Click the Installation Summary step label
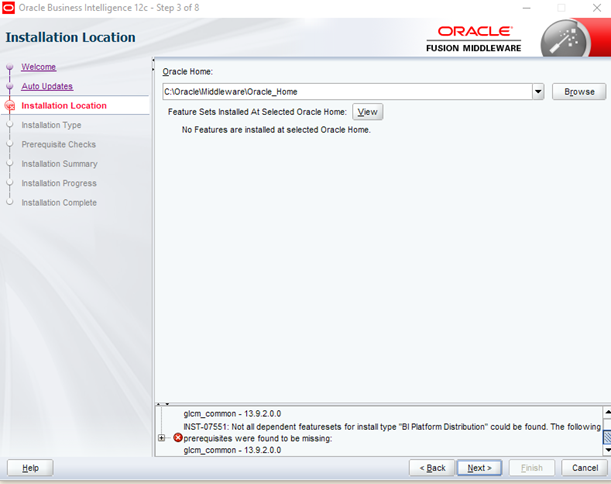The image size is (611, 484). tap(59, 164)
